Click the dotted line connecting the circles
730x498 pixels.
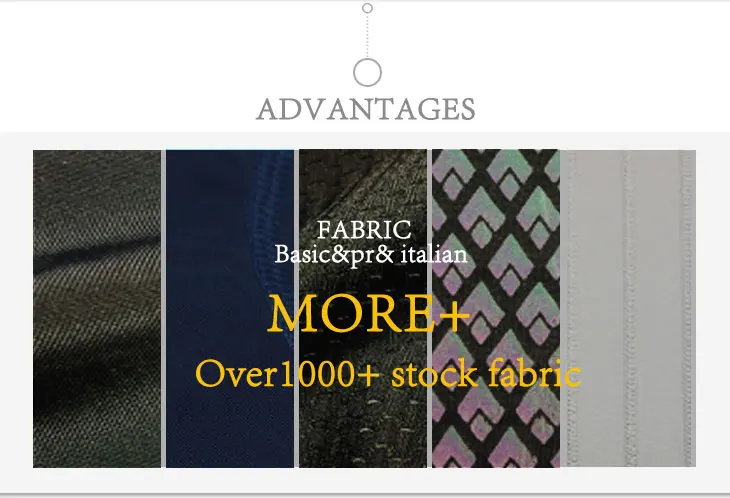coord(367,36)
